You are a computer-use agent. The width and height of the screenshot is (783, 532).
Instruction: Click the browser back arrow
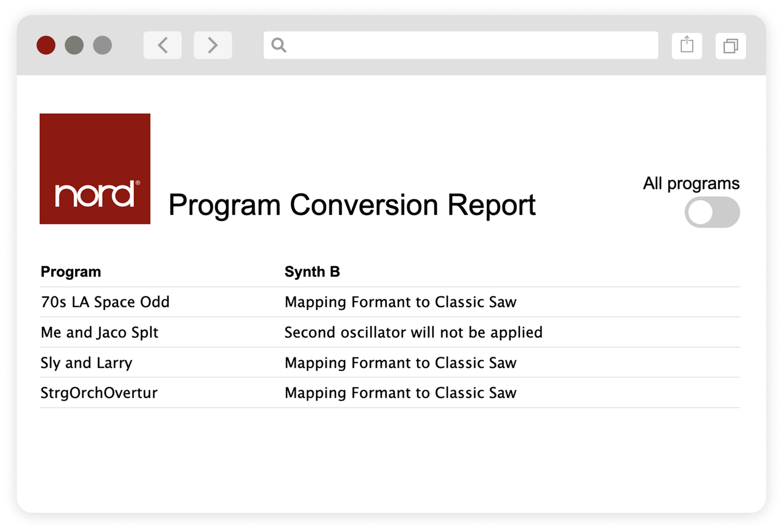(163, 45)
